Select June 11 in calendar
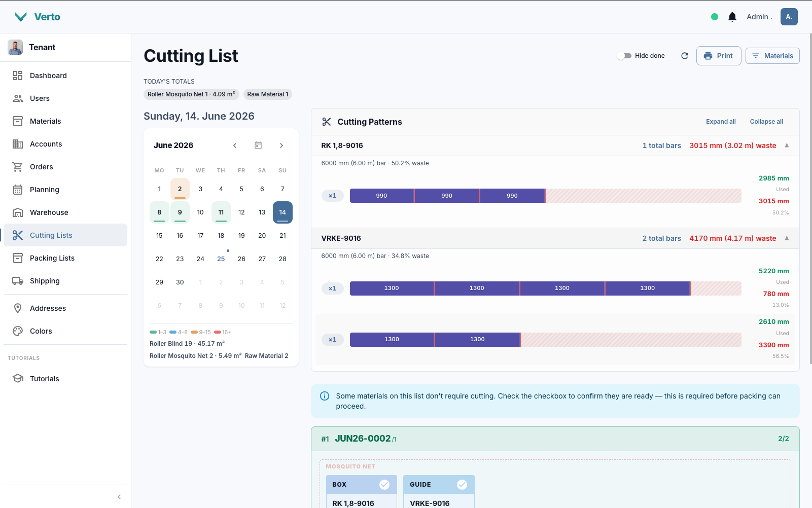The image size is (812, 508). click(x=221, y=212)
